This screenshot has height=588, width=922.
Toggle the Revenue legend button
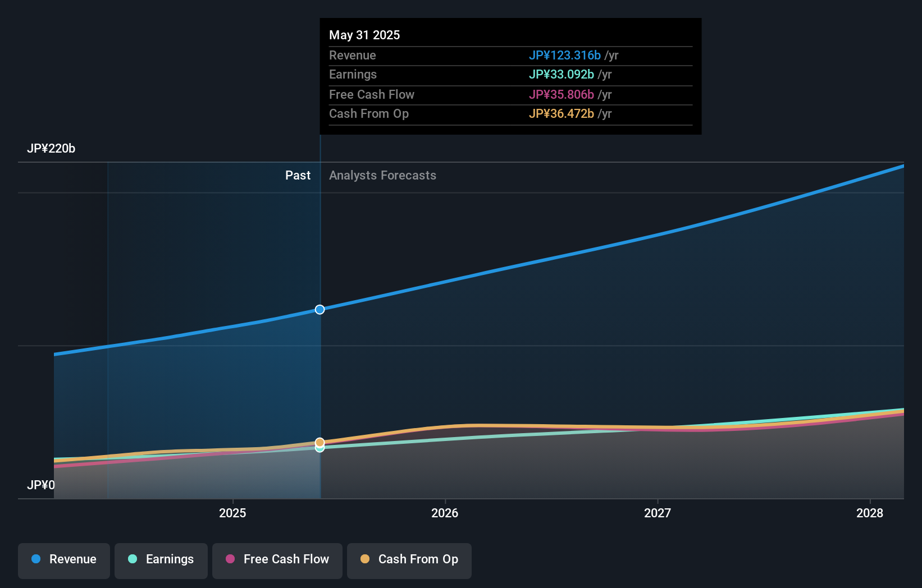(x=64, y=560)
